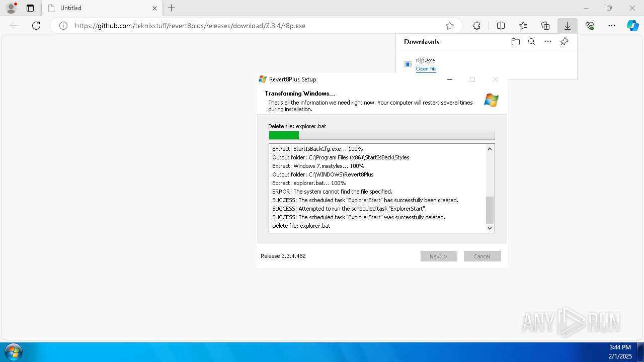Select the r8p.exe download entry name
Image resolution: width=644 pixels, height=362 pixels.
click(426, 60)
